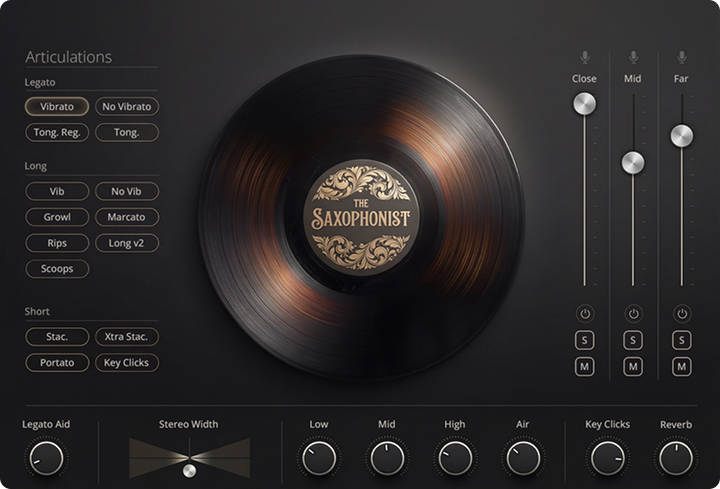Click the Air EQ knob
The width and height of the screenshot is (720, 489).
(x=523, y=458)
